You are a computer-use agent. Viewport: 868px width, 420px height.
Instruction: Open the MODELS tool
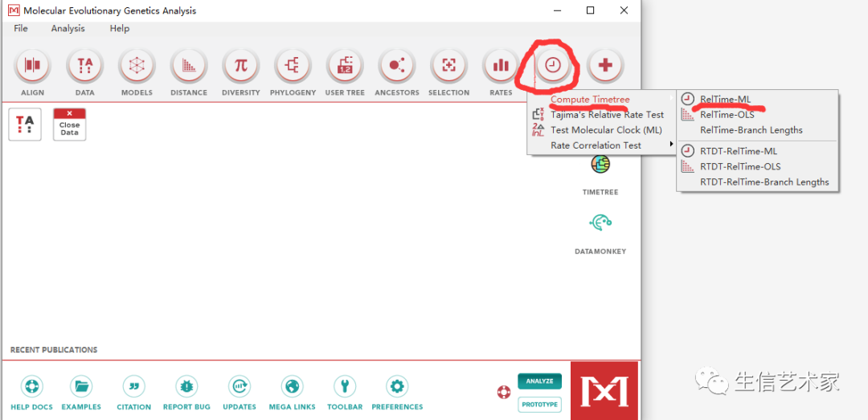(136, 66)
